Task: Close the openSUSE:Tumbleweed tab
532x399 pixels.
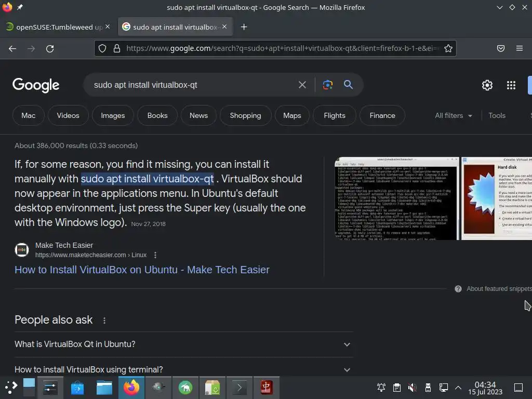Action: coord(108,26)
